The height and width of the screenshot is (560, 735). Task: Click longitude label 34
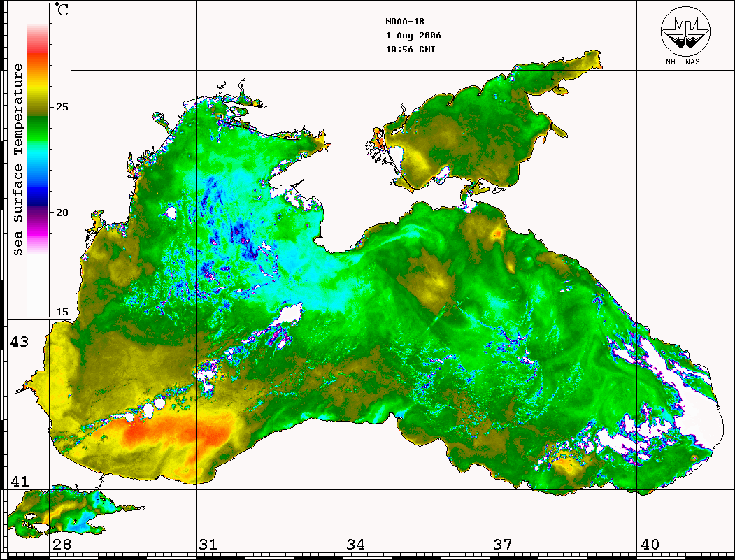pos(355,545)
